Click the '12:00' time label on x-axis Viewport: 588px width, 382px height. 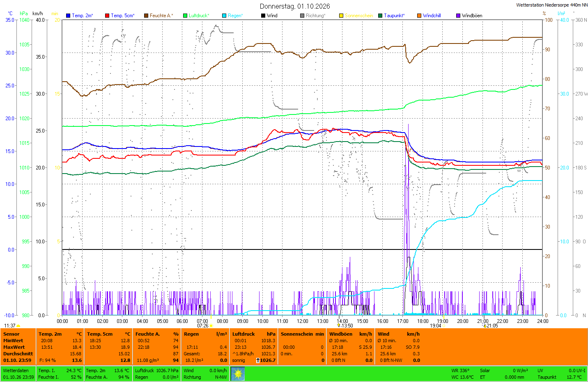coord(303,321)
